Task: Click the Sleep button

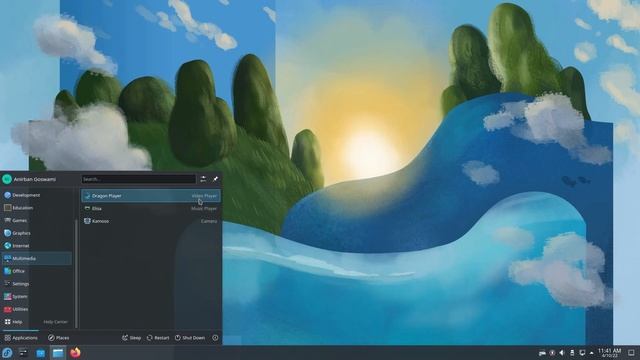Action: (x=131, y=338)
